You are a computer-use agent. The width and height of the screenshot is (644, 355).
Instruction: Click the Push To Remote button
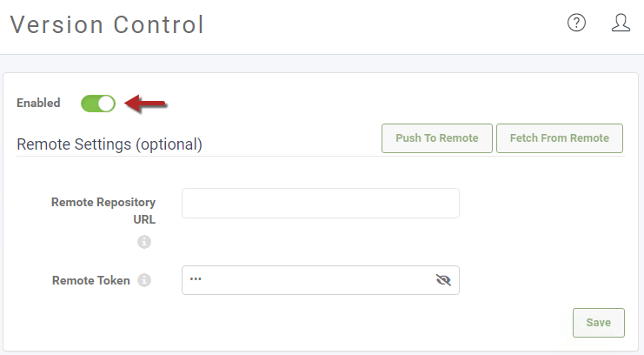point(437,138)
